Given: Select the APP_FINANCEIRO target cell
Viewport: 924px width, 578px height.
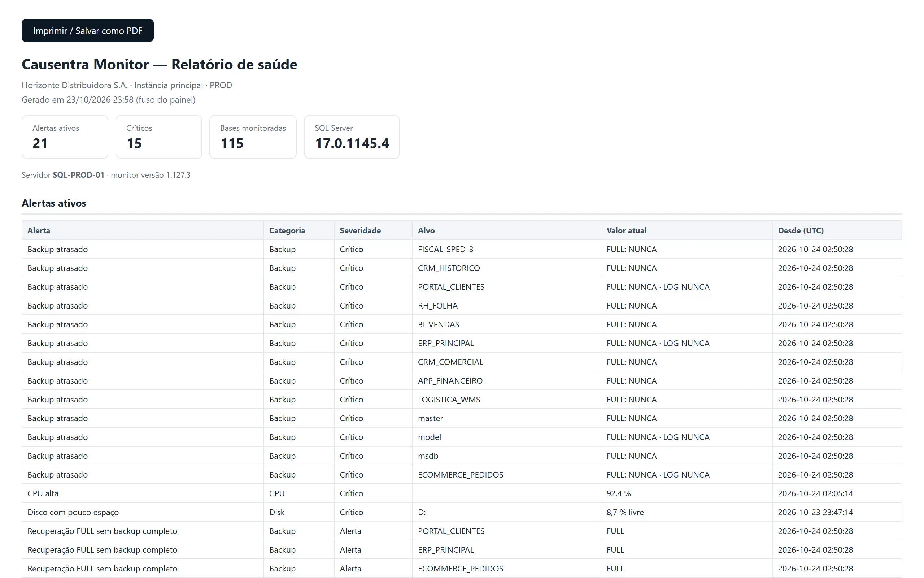Looking at the screenshot, I should (x=506, y=381).
